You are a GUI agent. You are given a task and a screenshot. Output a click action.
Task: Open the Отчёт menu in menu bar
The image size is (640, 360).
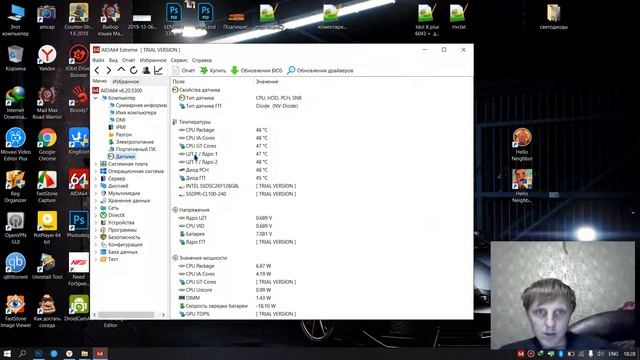pos(129,60)
